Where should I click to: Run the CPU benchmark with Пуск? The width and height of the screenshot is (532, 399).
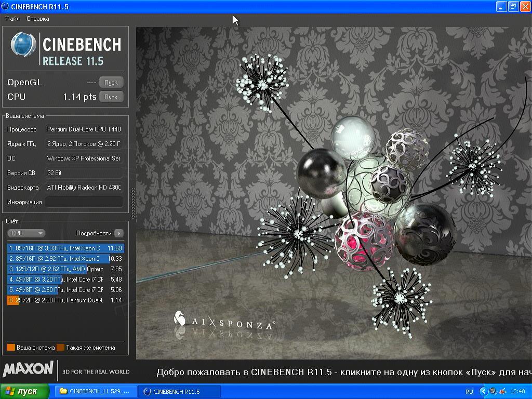(x=111, y=97)
